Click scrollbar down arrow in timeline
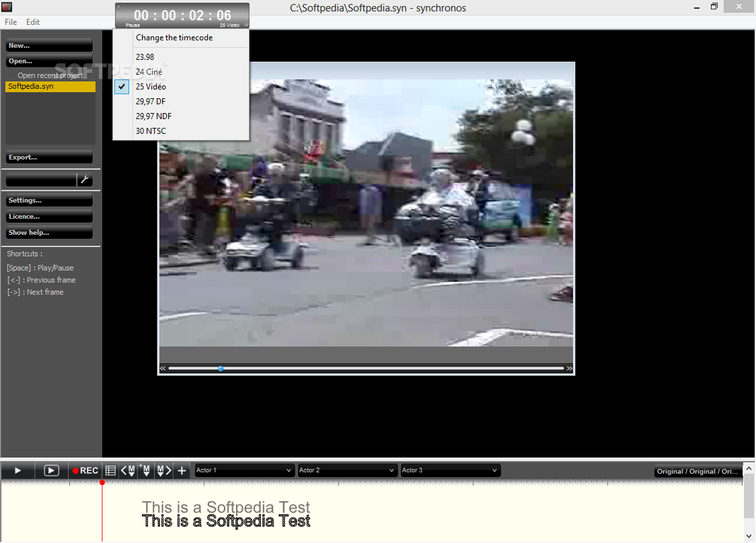Viewport: 756px width, 543px height. click(749, 536)
